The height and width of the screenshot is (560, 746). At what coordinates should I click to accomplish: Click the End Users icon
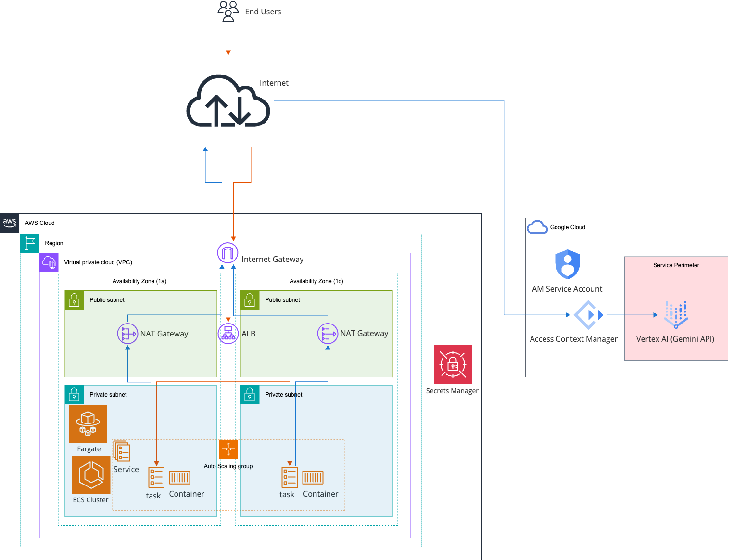coord(228,12)
